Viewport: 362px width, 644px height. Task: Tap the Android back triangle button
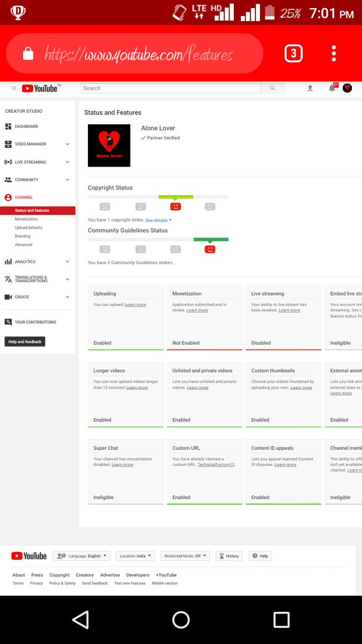pos(80,620)
